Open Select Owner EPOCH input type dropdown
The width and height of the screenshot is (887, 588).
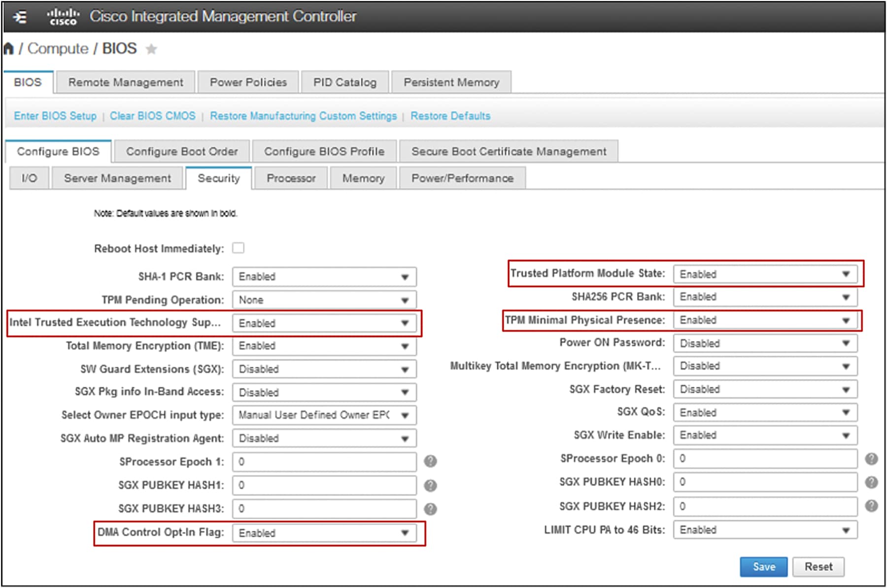click(324, 415)
